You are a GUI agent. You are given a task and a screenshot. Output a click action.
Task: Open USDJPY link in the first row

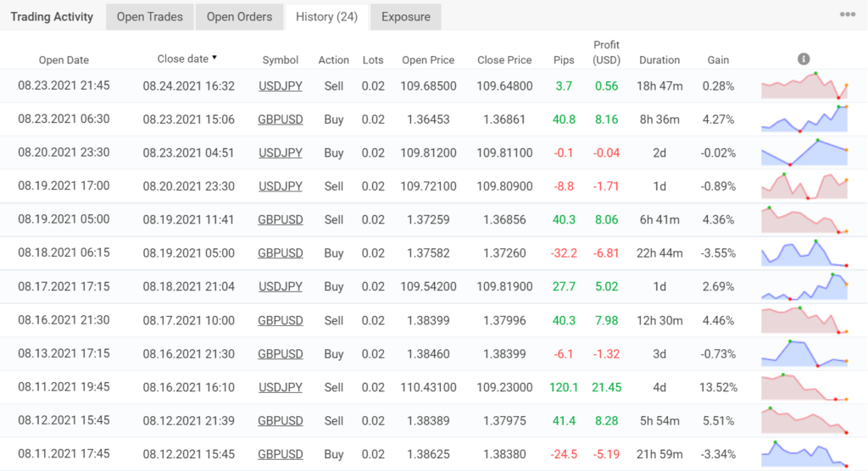click(280, 86)
